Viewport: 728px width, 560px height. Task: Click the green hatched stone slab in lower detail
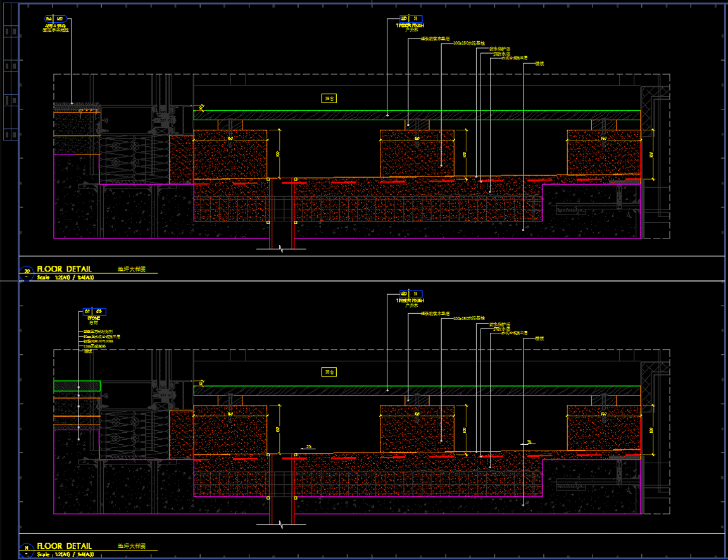tap(77, 386)
